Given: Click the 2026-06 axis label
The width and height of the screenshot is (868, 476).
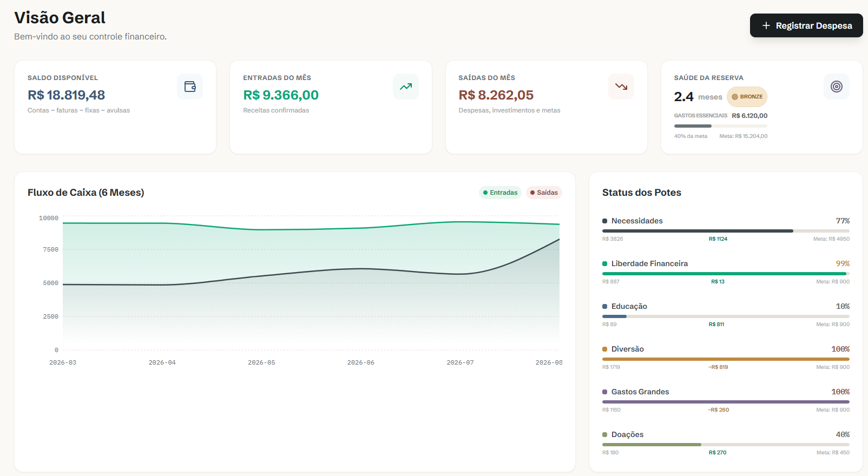Looking at the screenshot, I should tap(361, 362).
